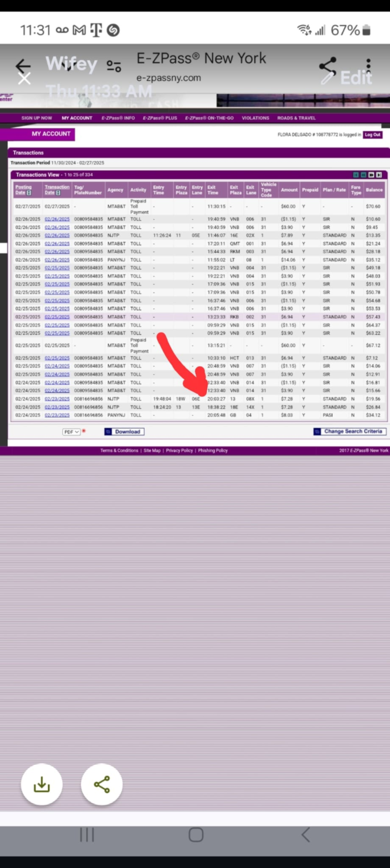Viewport: 390px width, 868px height.
Task: Jump to last transactions page arrow
Action: (x=379, y=175)
